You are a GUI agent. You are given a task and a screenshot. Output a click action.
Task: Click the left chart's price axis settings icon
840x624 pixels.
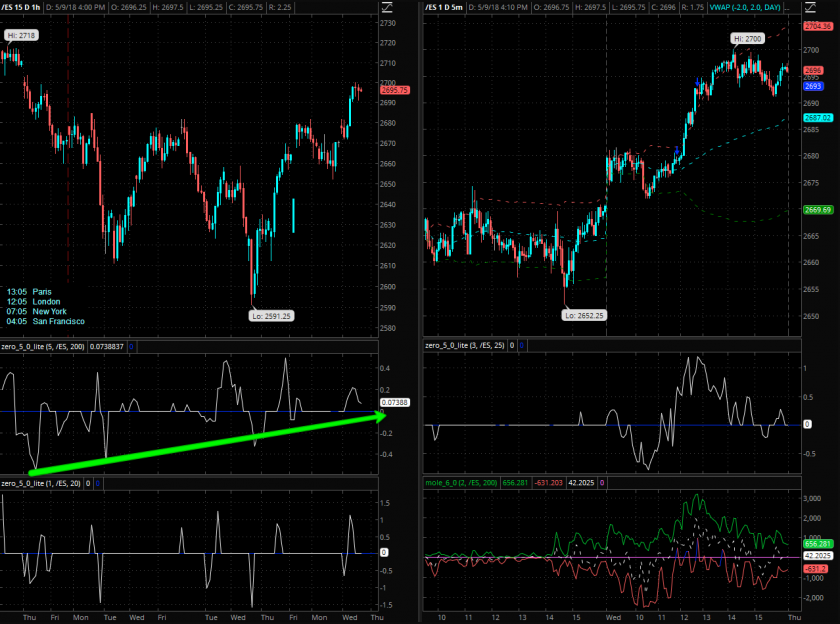[388, 8]
